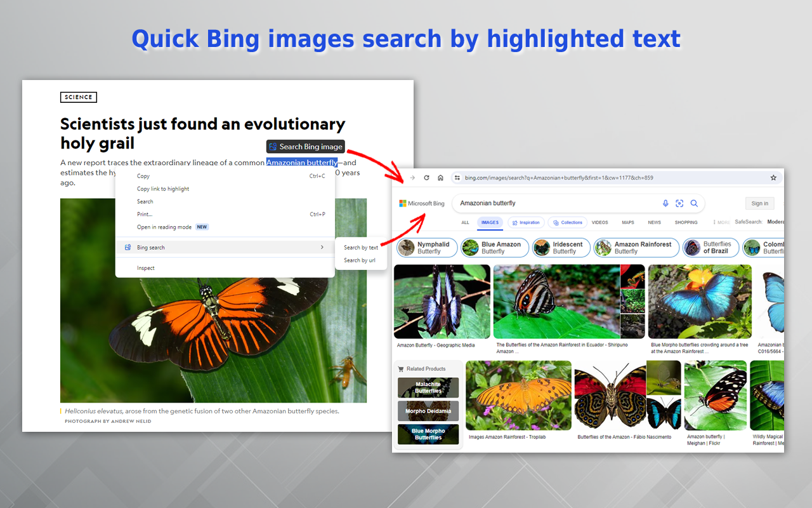This screenshot has height=508, width=812.
Task: Switch to the VIDEOS tab
Action: pos(599,223)
